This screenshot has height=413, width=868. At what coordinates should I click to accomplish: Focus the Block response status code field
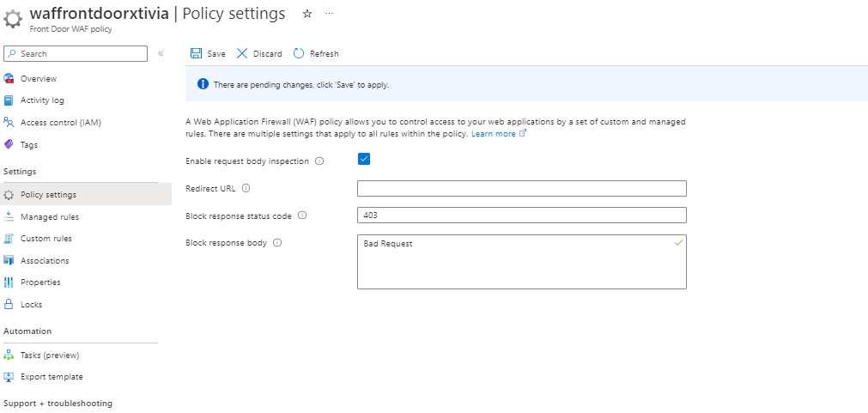coord(521,216)
